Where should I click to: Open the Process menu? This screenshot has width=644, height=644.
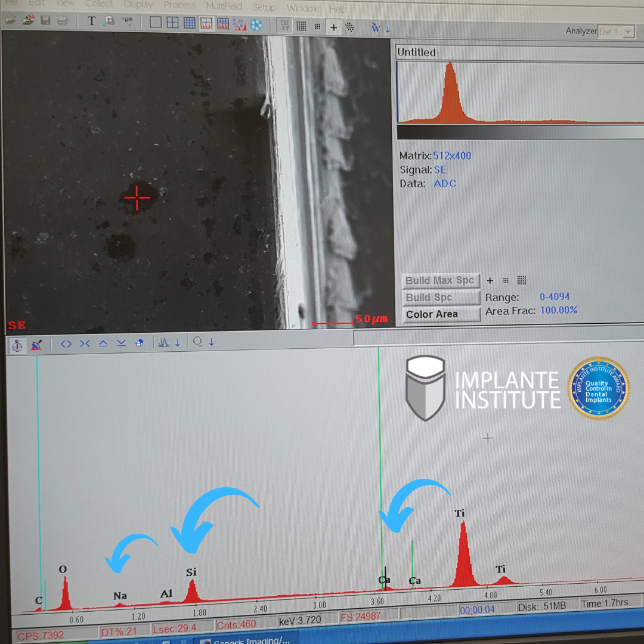179,5
